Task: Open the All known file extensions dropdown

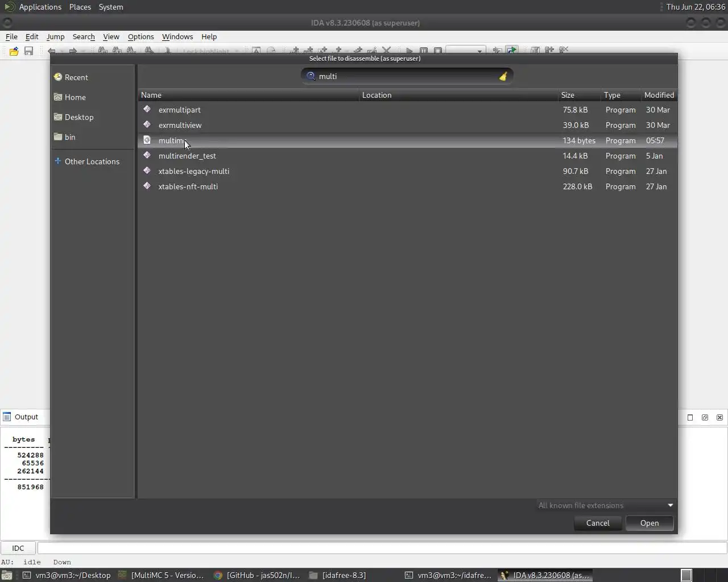Action: pos(605,505)
